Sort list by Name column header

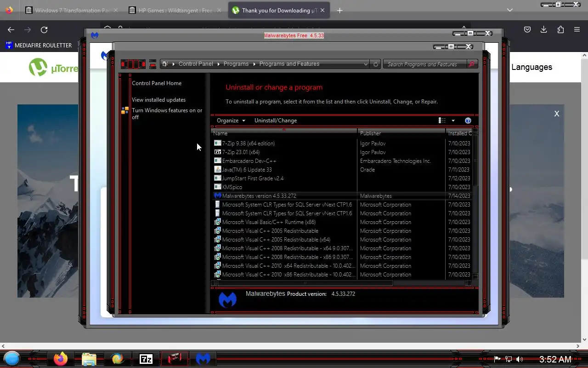[284, 133]
